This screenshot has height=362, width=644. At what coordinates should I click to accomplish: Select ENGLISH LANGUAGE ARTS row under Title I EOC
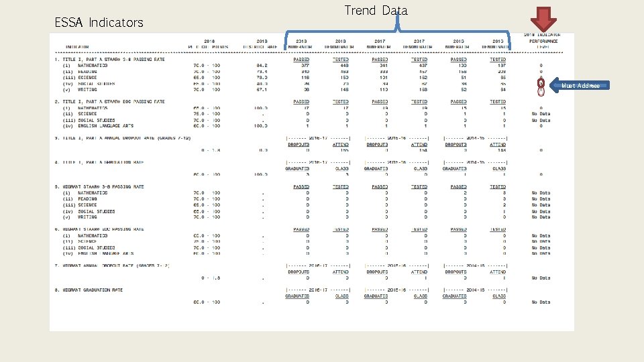(303, 126)
